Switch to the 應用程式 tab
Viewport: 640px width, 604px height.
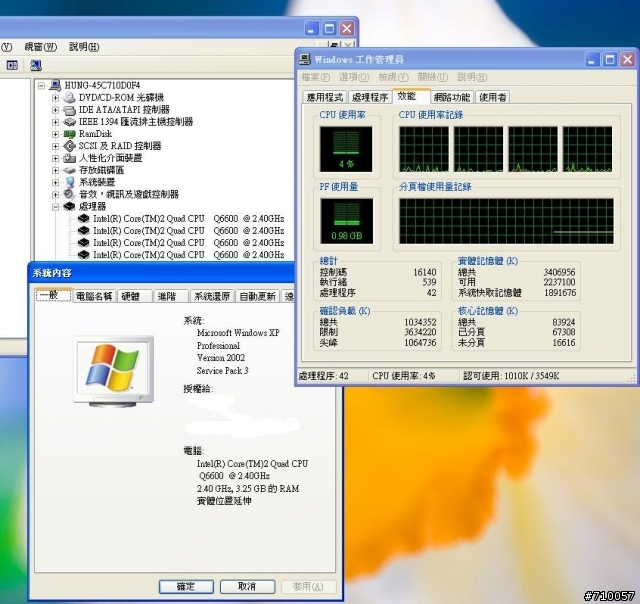click(x=325, y=97)
